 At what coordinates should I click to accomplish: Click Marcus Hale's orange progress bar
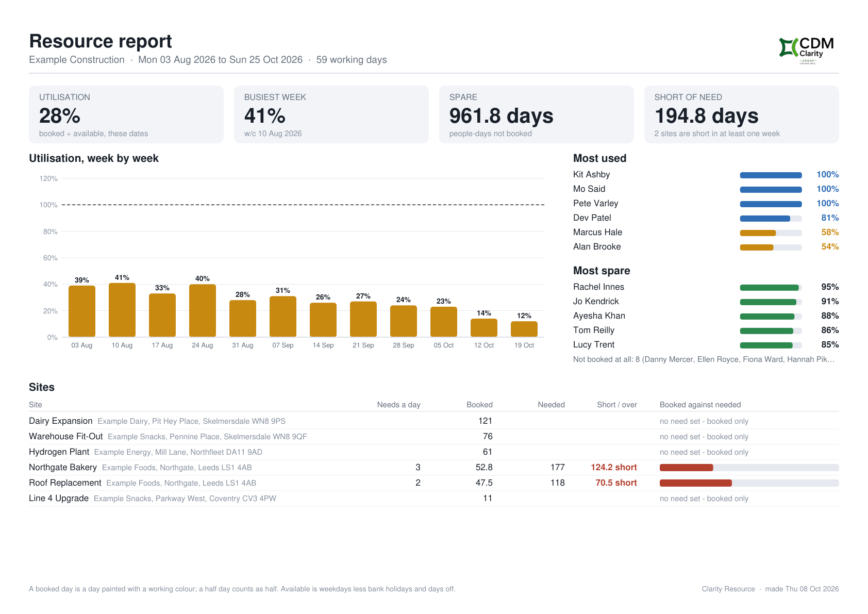(x=771, y=233)
